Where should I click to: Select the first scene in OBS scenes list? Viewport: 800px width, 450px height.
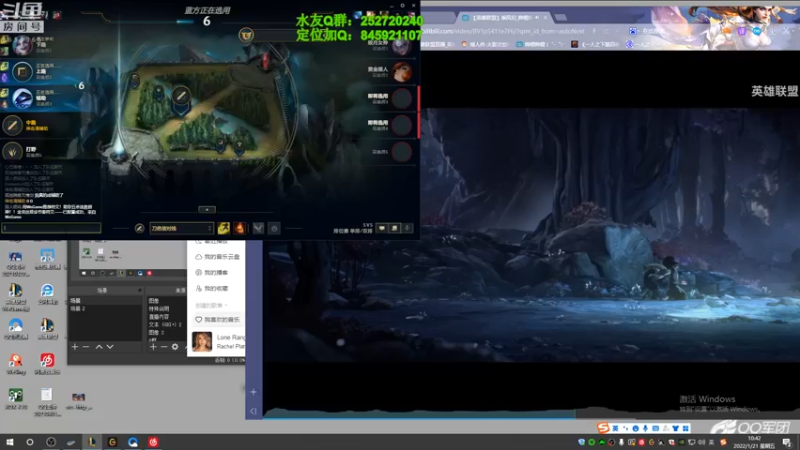coord(106,301)
